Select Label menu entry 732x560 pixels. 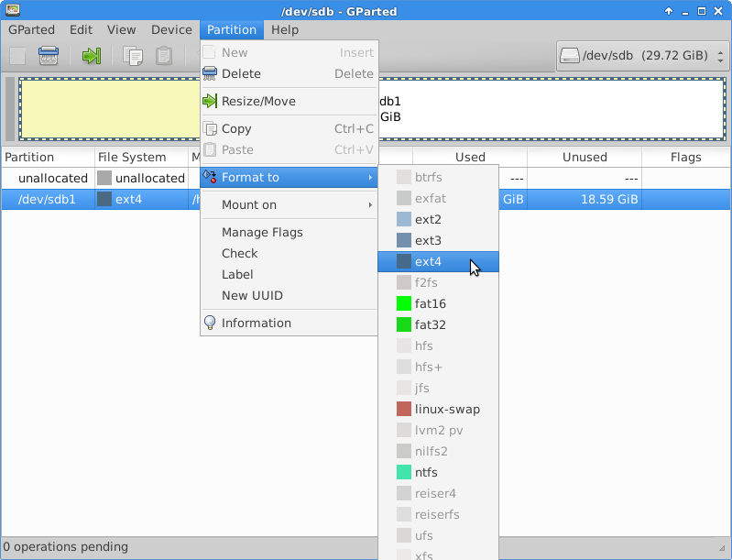pos(289,275)
